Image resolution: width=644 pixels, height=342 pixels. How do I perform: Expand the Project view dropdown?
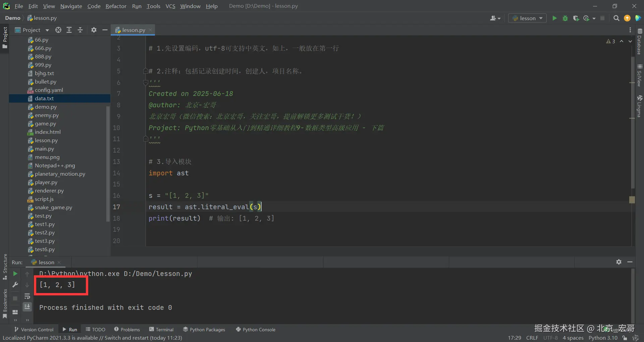click(x=47, y=30)
